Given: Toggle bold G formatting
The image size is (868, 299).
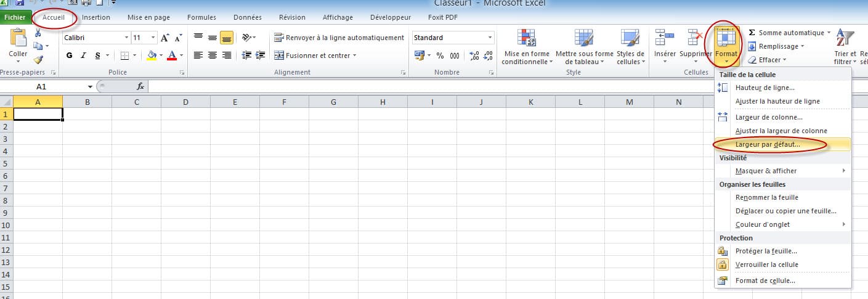Looking at the screenshot, I should (69, 55).
